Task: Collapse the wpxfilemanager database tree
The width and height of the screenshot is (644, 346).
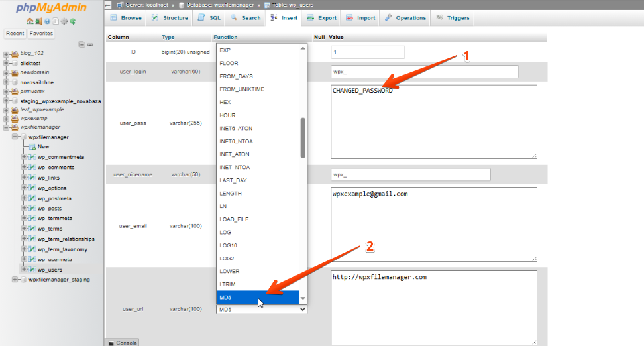Action: coord(7,127)
